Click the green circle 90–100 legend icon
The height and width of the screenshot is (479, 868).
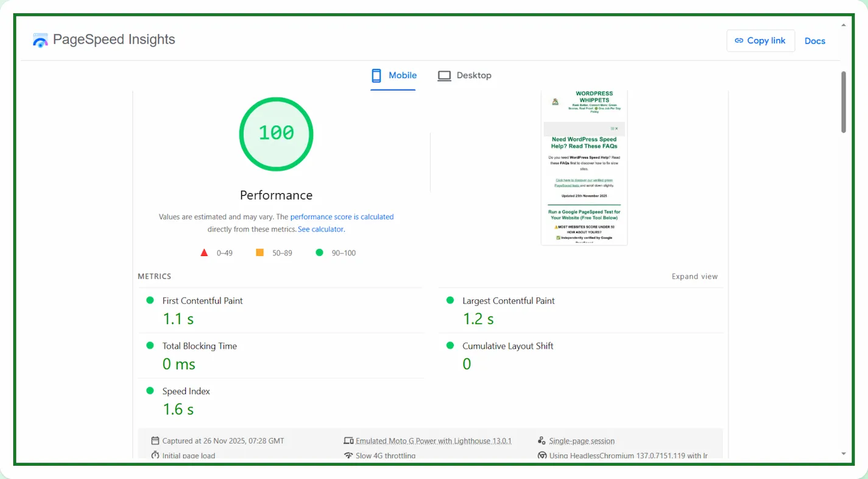pyautogui.click(x=319, y=252)
